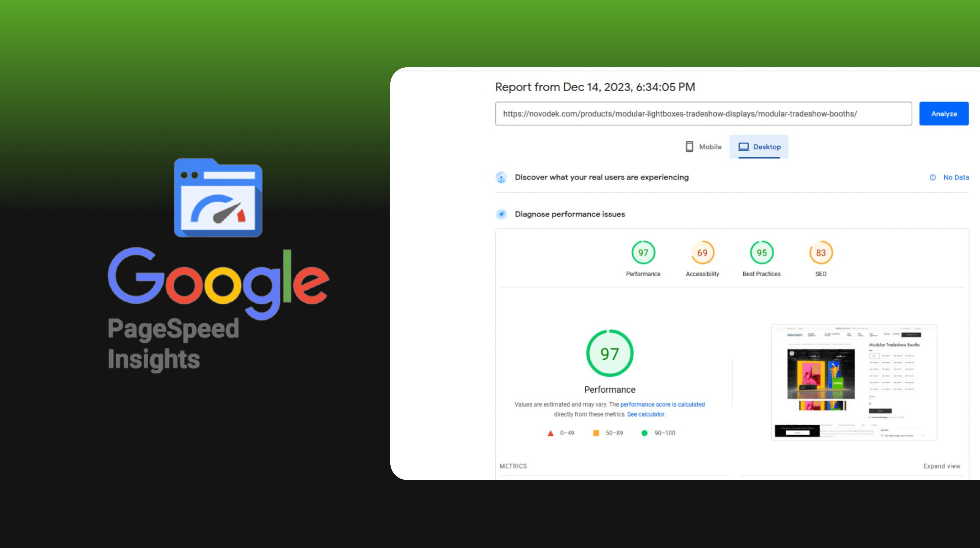Click the 50–89 legend text
Screen dimensions: 980x548
614,433
